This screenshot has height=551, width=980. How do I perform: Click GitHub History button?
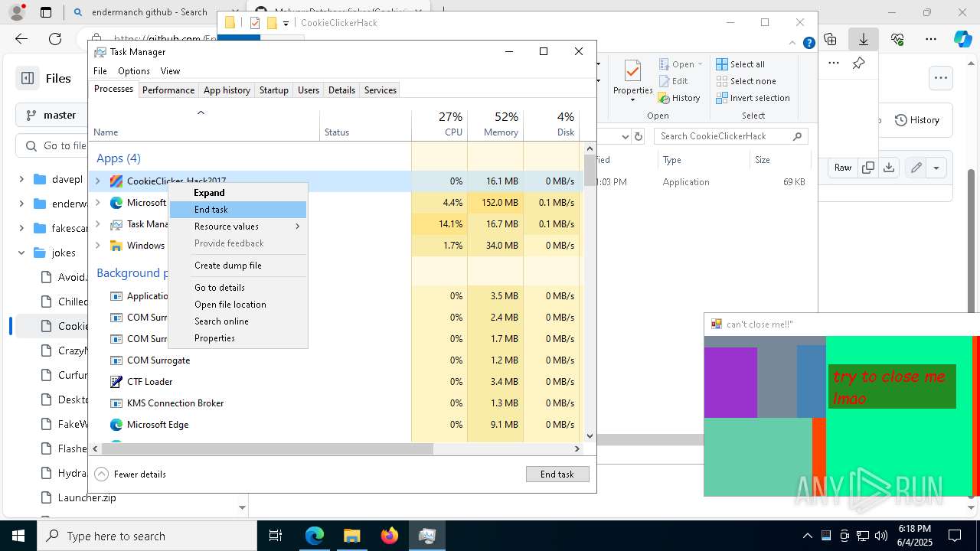tap(917, 120)
